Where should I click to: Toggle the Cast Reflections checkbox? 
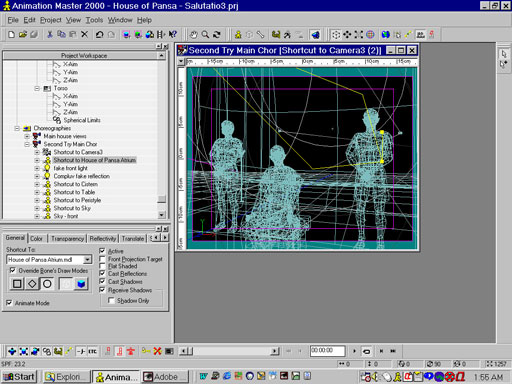102,274
